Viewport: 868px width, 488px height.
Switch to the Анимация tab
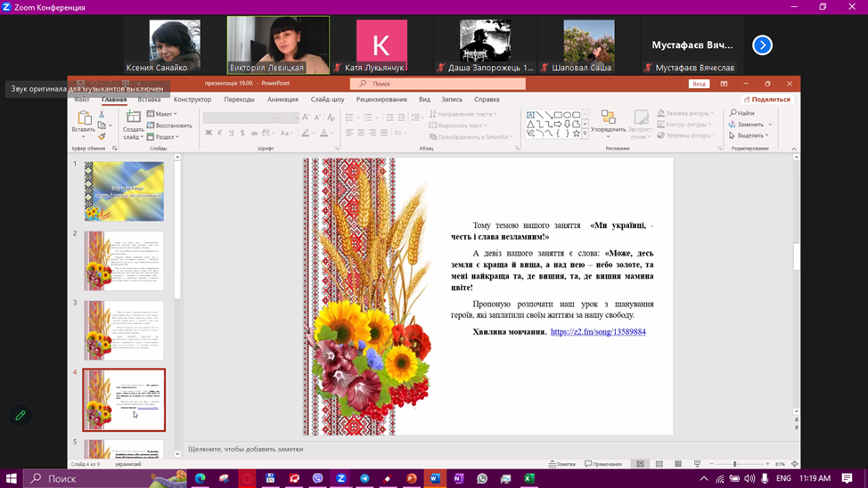coord(283,100)
